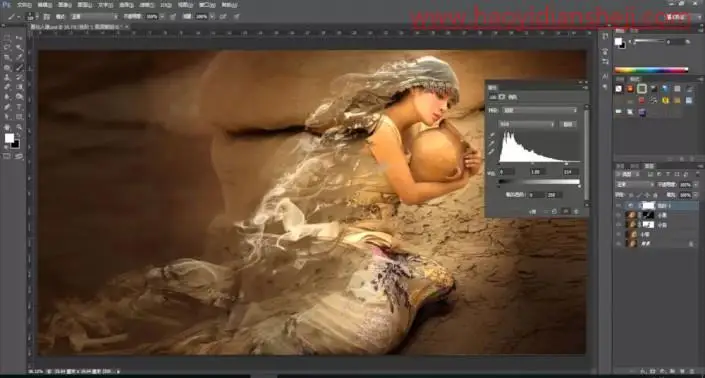The image size is (705, 378).
Task: Click the background color swatch in toolbox
Action: (x=16, y=145)
